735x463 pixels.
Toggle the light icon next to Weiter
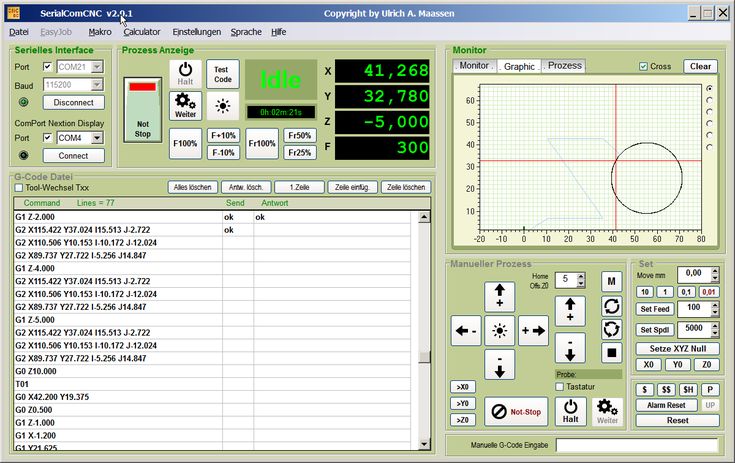[x=222, y=106]
